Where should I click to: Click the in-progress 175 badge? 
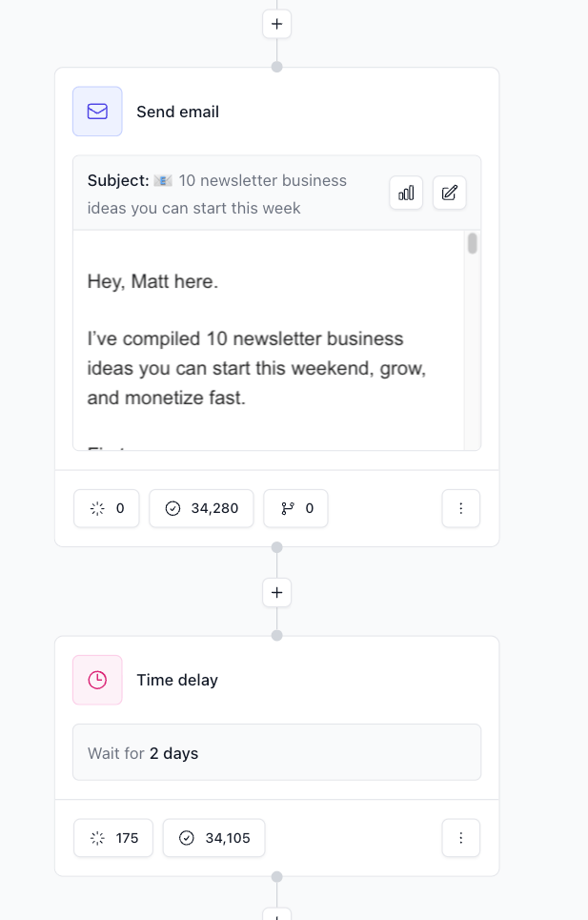point(113,838)
